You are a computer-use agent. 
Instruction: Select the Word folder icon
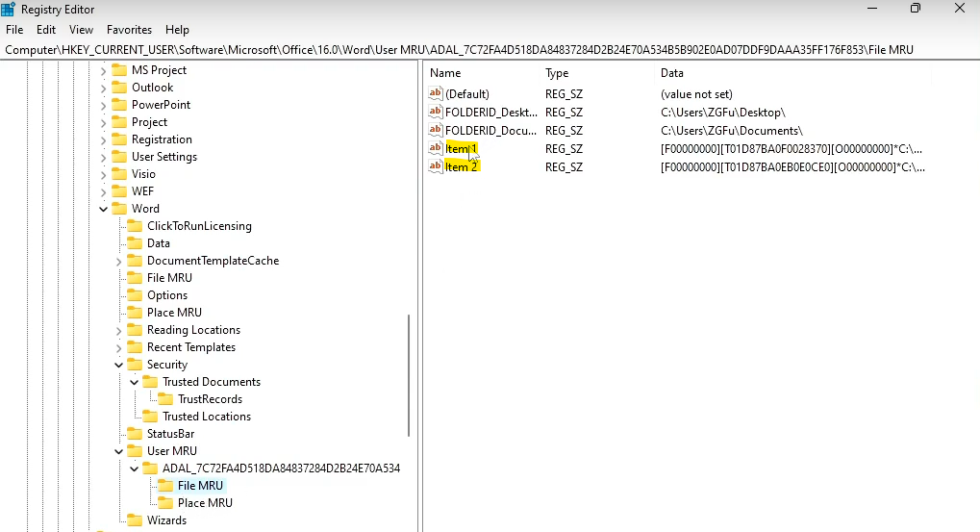point(119,208)
